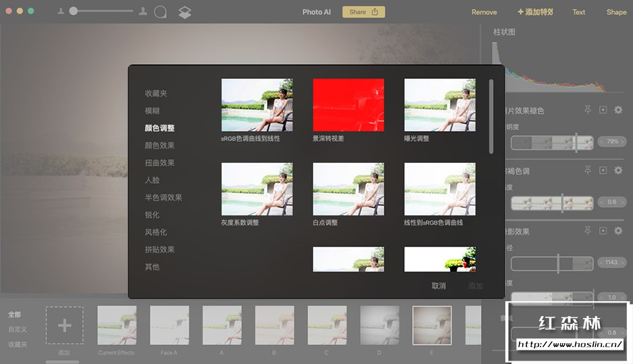Screen dimensions: 633x364
Task: Select the 全部 all presets filter
Action: tap(15, 315)
